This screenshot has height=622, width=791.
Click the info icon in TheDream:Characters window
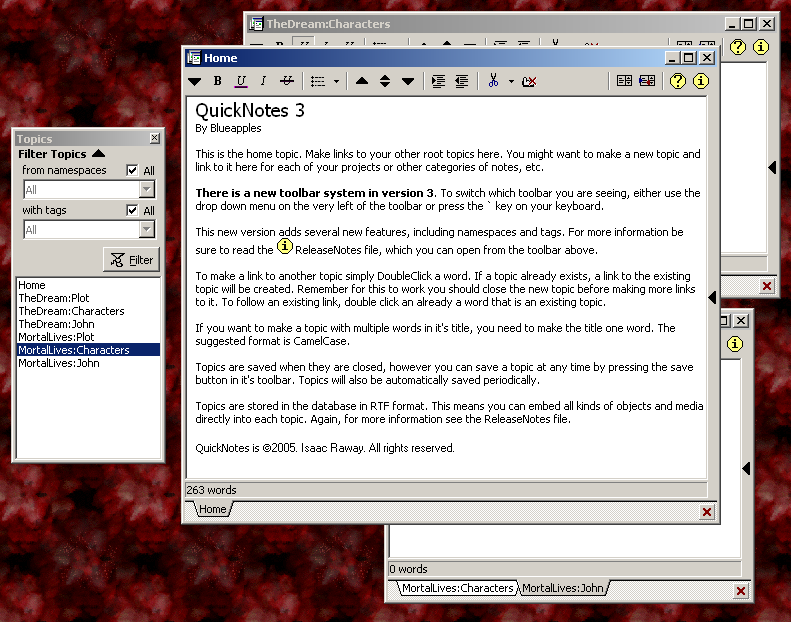[761, 47]
